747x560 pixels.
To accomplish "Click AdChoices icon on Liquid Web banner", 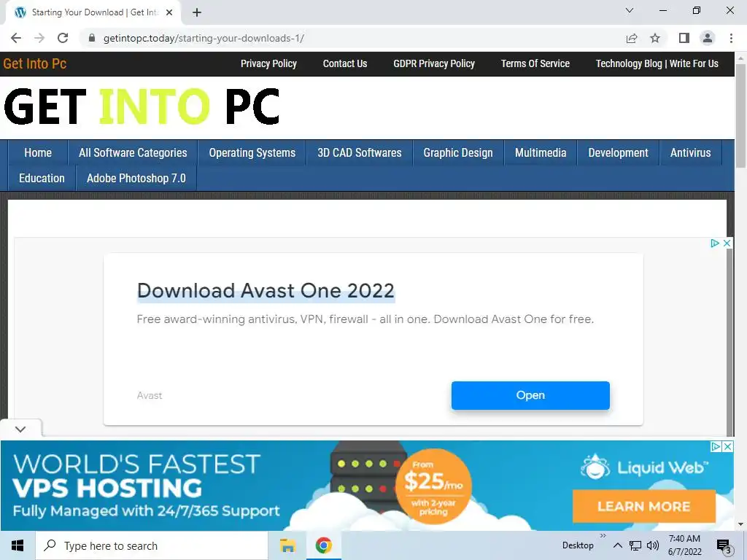I will (716, 447).
